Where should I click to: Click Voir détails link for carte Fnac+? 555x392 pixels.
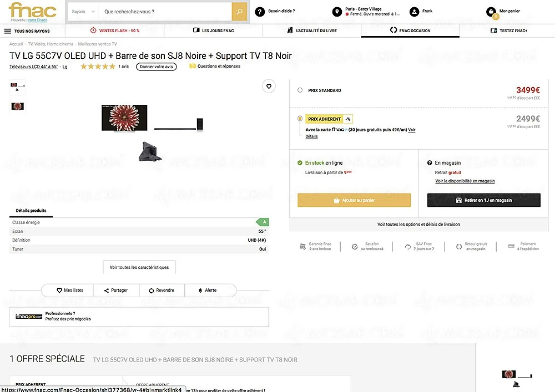tap(411, 130)
